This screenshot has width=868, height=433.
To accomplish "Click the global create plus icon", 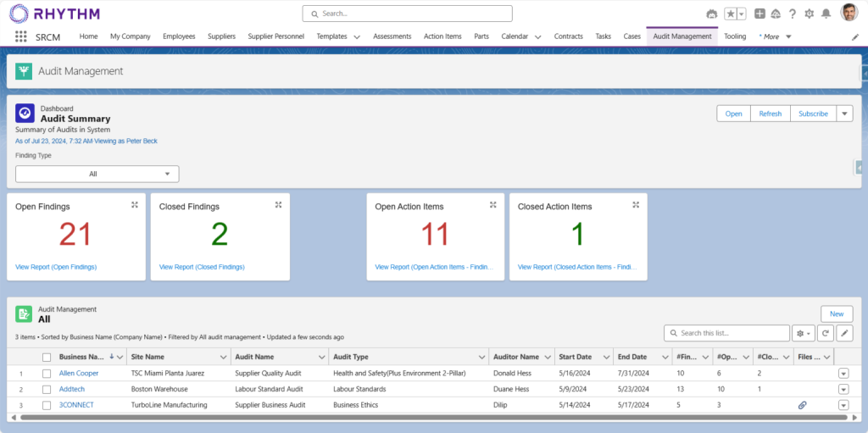I will pos(759,14).
